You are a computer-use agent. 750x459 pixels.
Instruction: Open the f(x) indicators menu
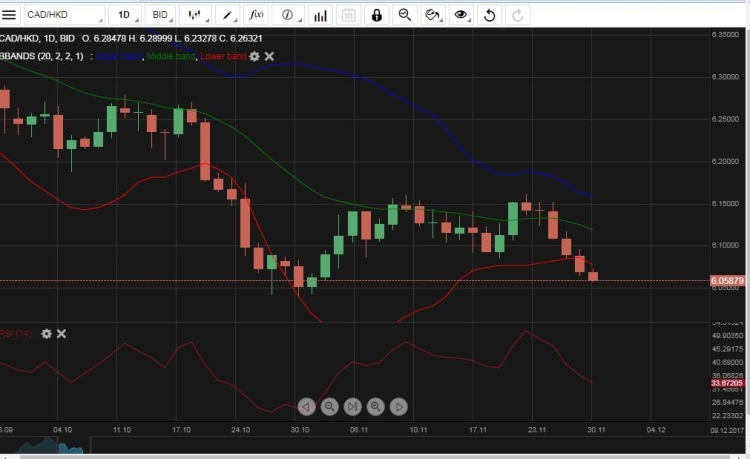pos(256,15)
